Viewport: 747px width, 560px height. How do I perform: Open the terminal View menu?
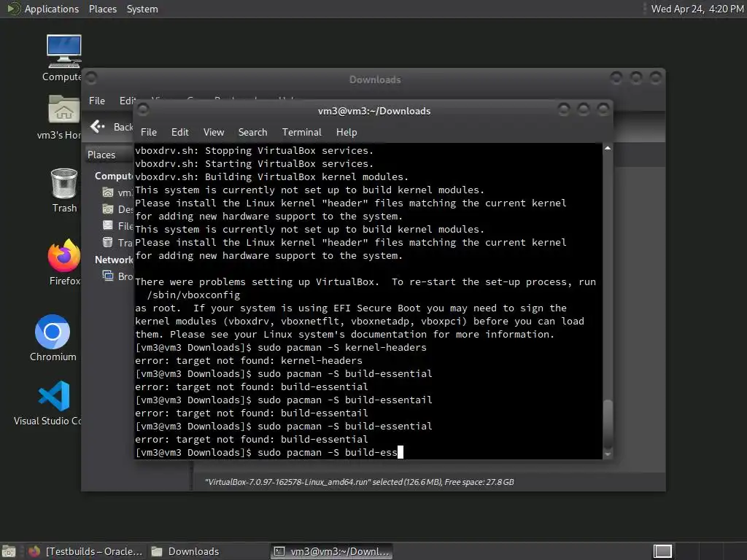click(x=214, y=132)
